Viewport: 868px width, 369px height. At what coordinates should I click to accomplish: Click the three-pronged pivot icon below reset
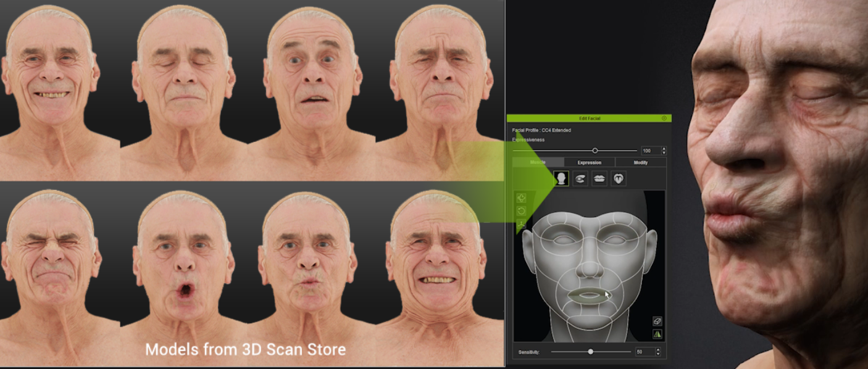click(x=522, y=224)
